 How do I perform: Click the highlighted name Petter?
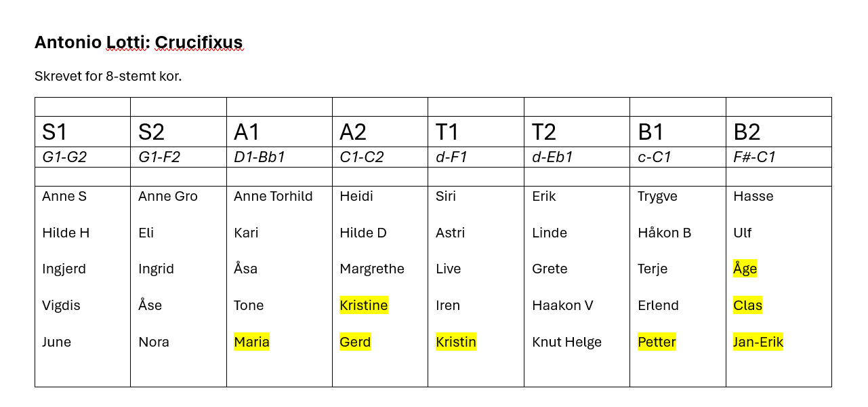657,342
